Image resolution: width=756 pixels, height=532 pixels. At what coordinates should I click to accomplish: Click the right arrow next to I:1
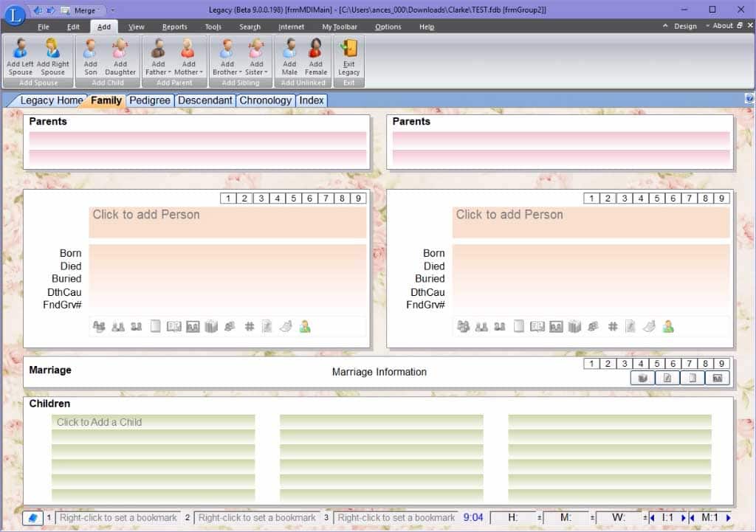684,518
